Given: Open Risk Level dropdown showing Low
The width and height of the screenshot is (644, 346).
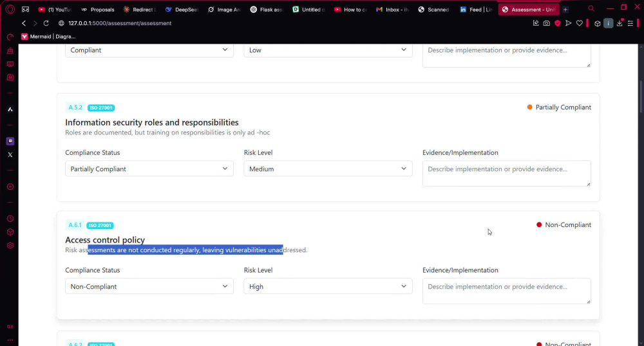Looking at the screenshot, I should pos(328,50).
